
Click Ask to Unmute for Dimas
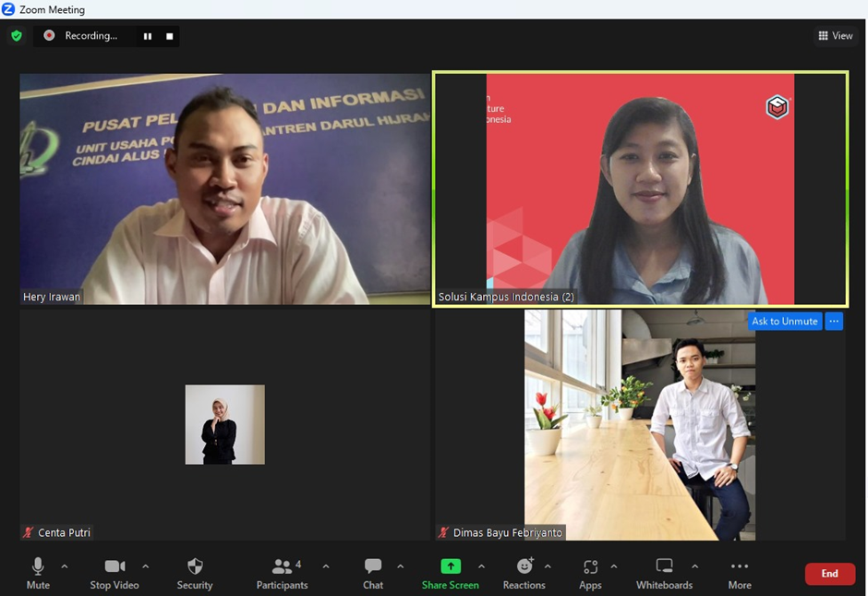tap(784, 322)
